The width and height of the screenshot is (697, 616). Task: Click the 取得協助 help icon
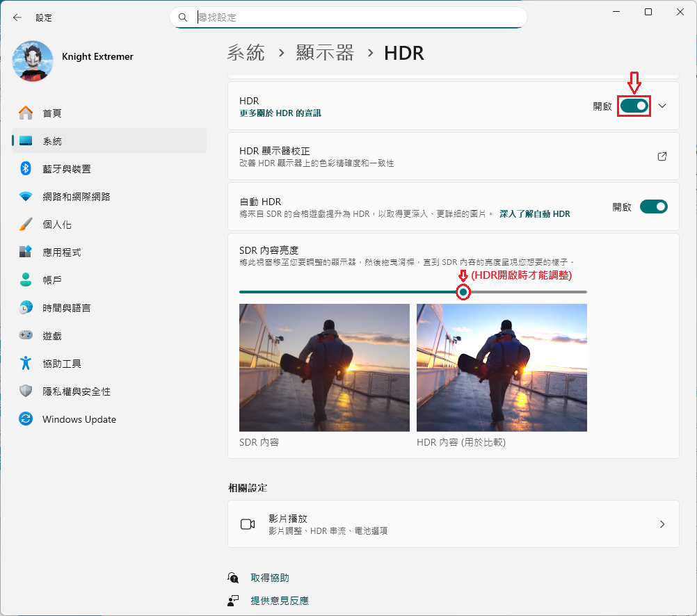(233, 578)
